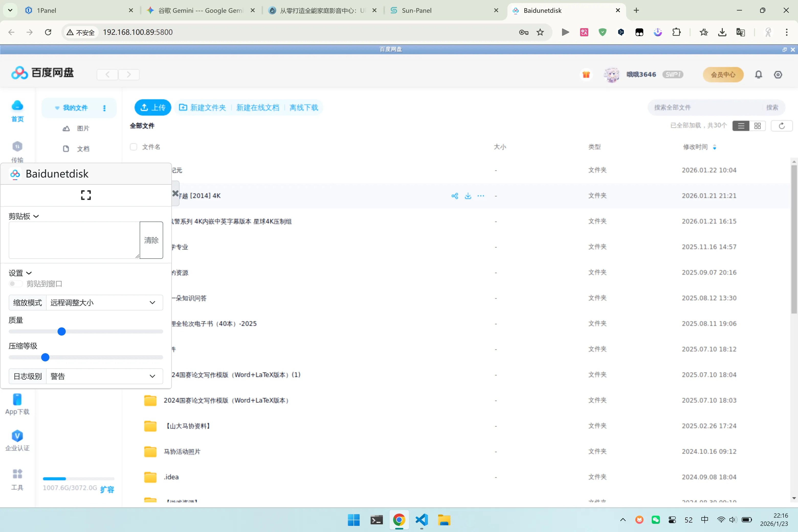This screenshot has width=798, height=532.
Task: Open VS Code from taskbar
Action: (x=422, y=519)
